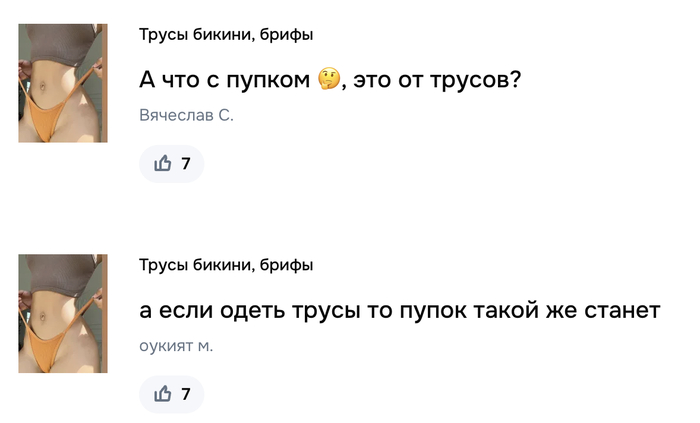Click the thumbs-up icon under оукият м.'s question
The height and width of the screenshot is (423, 700).
tap(163, 394)
